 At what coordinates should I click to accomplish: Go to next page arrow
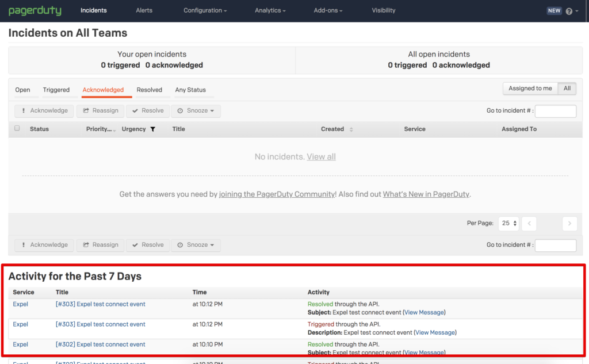(x=569, y=224)
